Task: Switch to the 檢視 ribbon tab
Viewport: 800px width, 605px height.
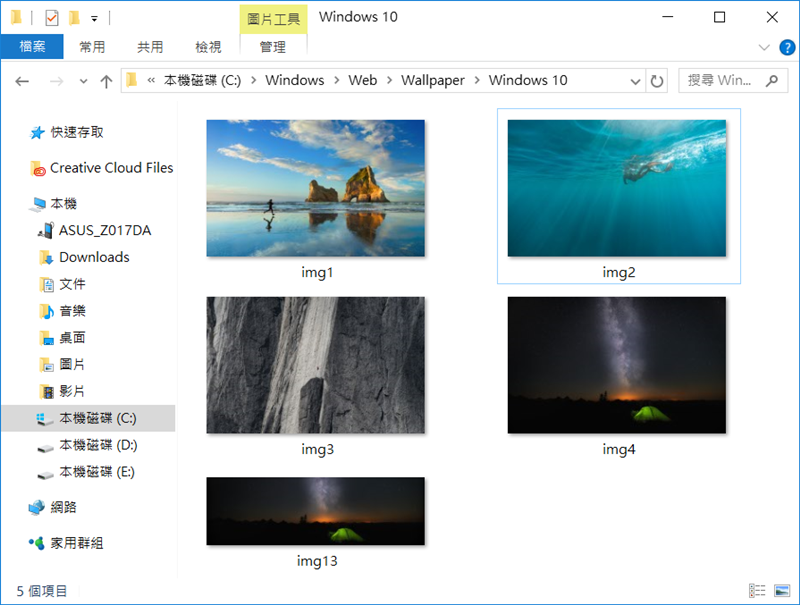Action: 209,47
